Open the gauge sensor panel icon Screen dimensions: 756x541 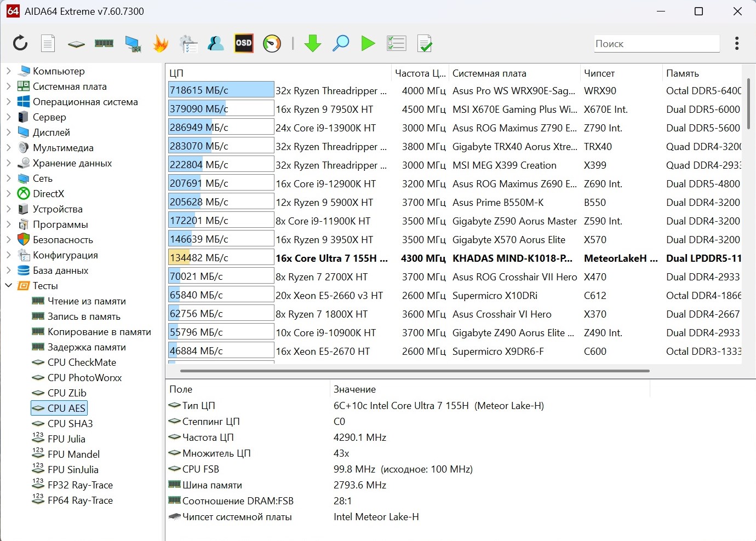point(272,43)
